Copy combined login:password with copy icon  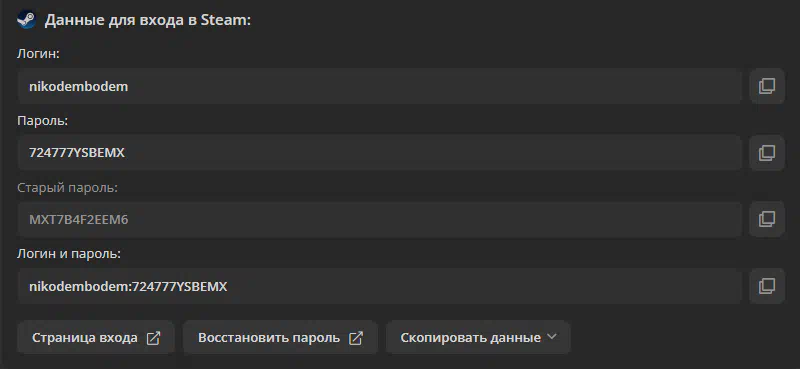pyautogui.click(x=767, y=286)
